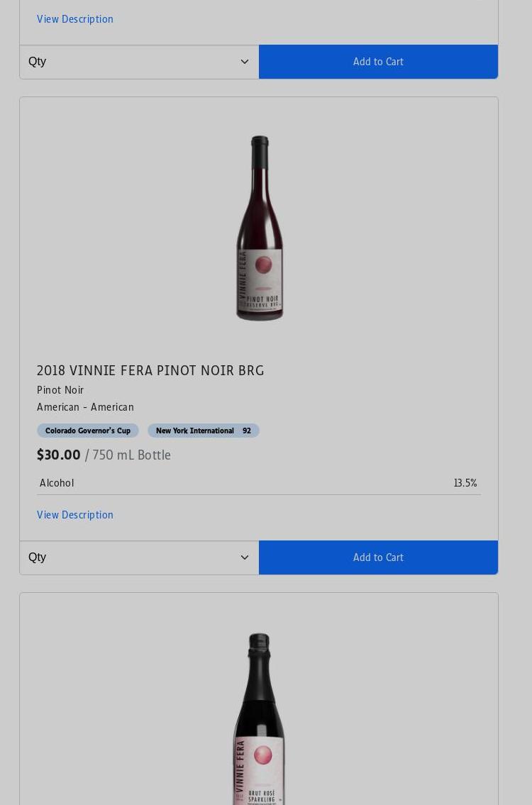Image resolution: width=532 pixels, height=805 pixels.
Task: Click the Pinot Noir varietal text
Action: (60, 390)
